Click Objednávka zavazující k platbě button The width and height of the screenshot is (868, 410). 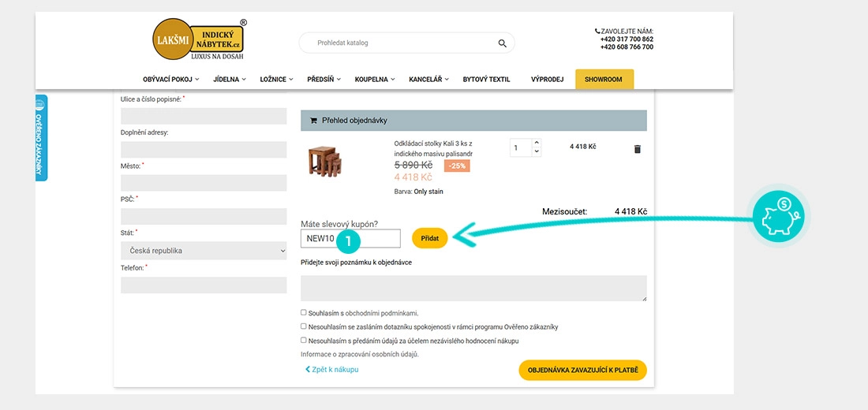[x=583, y=370]
